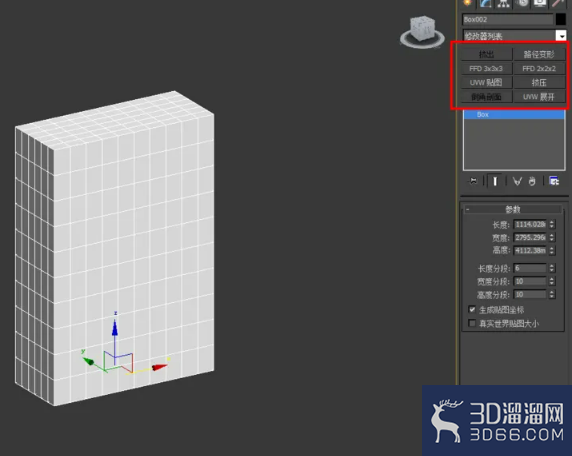
Task: Open the Utilities command panel tab
Action: (558, 3)
